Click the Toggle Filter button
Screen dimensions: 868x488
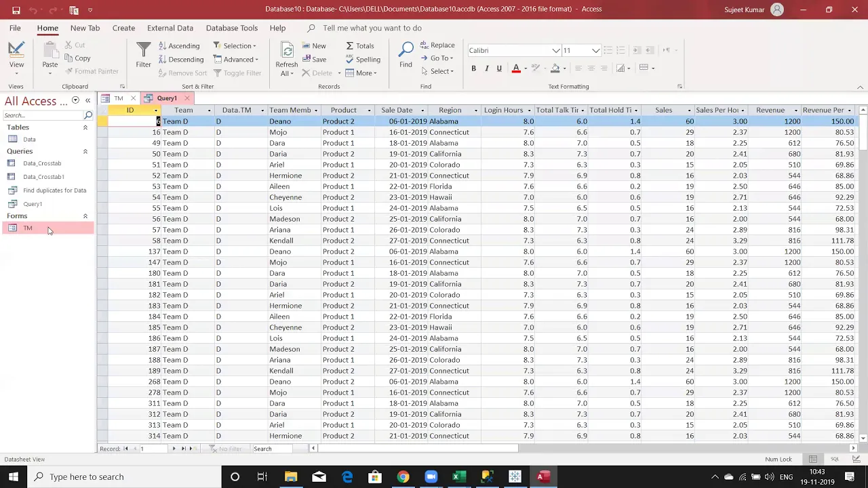[237, 73]
